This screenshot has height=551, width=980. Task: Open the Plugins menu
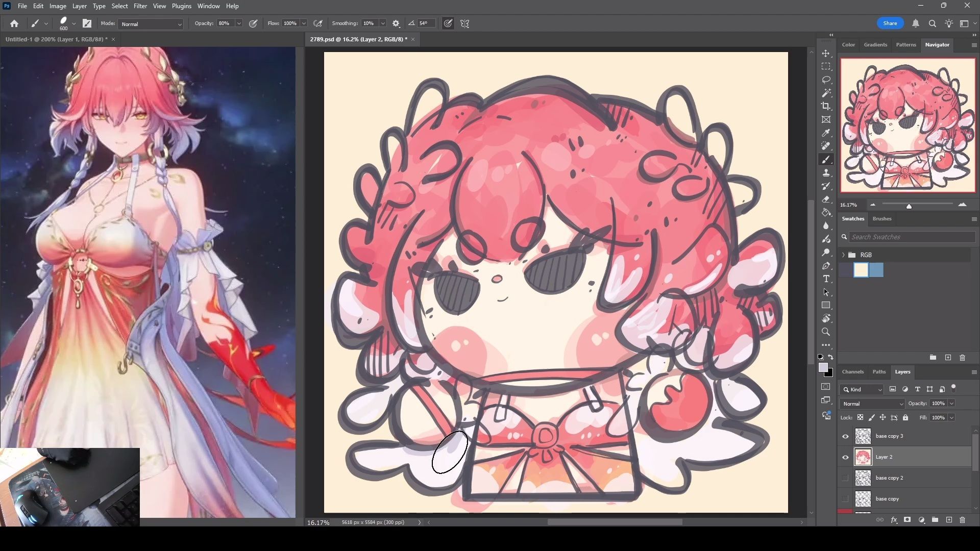[181, 6]
